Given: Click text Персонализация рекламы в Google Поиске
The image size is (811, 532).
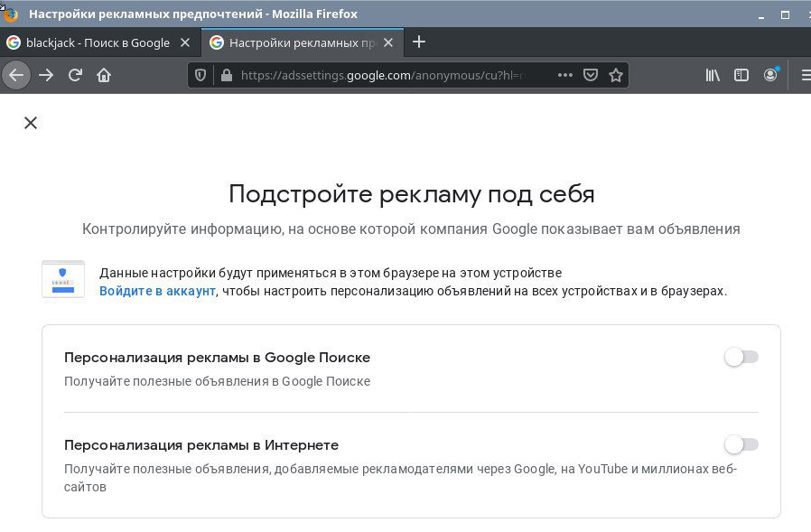Looking at the screenshot, I should (218, 358).
